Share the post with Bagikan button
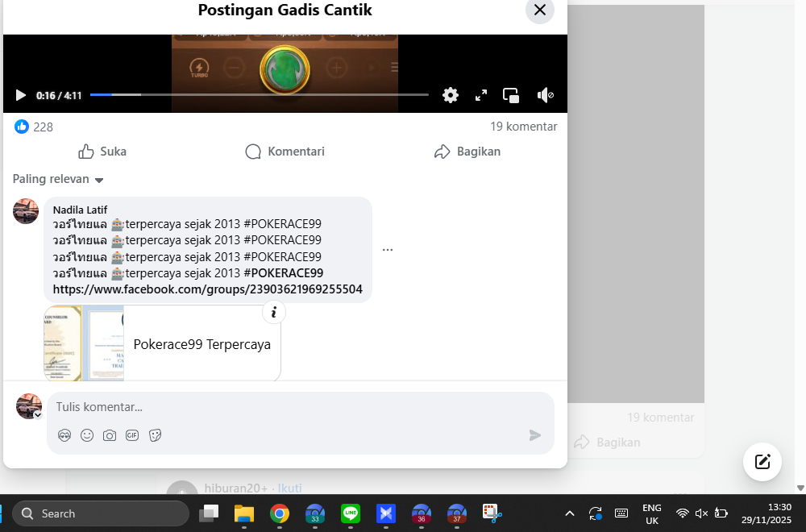806x532 pixels. [x=467, y=152]
